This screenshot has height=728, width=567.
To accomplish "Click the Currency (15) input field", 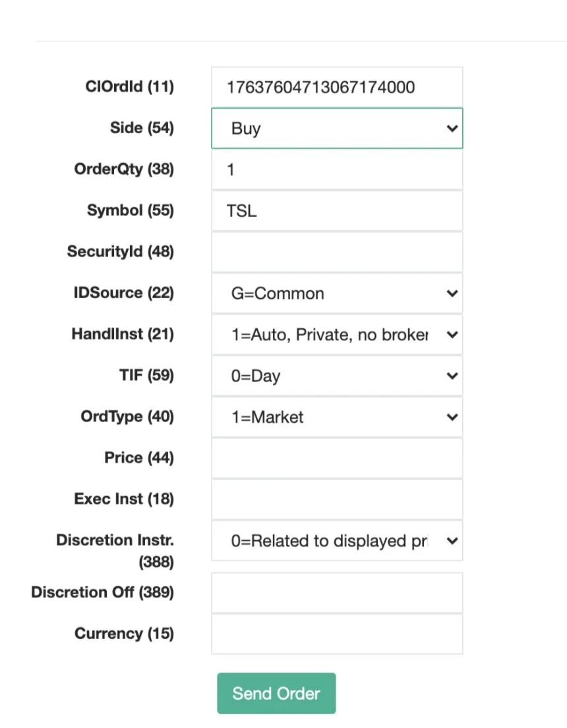I will 337,634.
